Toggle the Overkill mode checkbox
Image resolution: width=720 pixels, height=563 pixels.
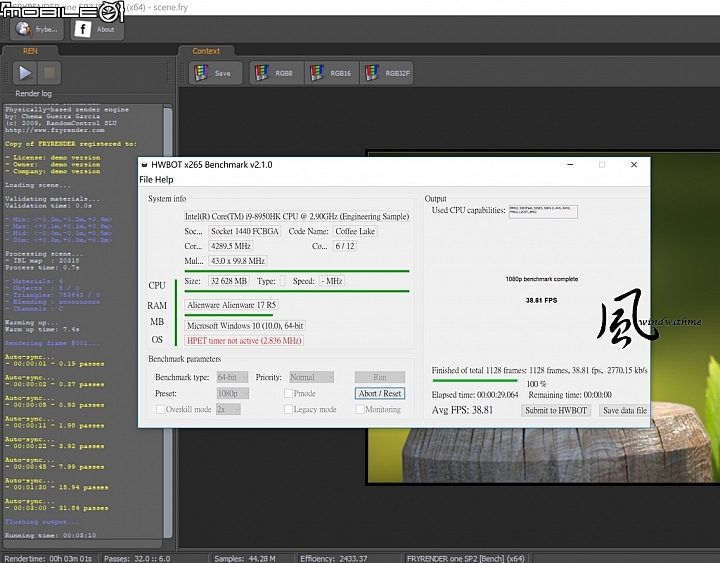tap(160, 409)
